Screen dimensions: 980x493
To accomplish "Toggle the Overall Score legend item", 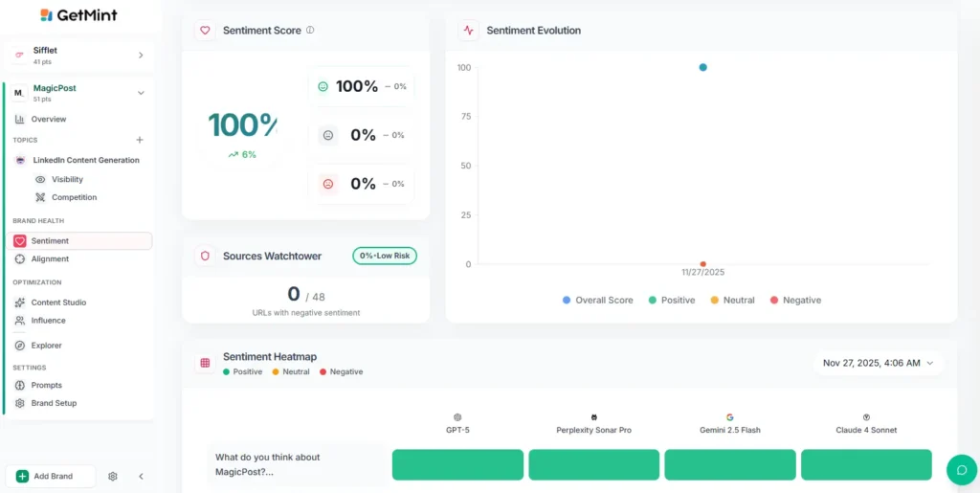I will point(597,300).
